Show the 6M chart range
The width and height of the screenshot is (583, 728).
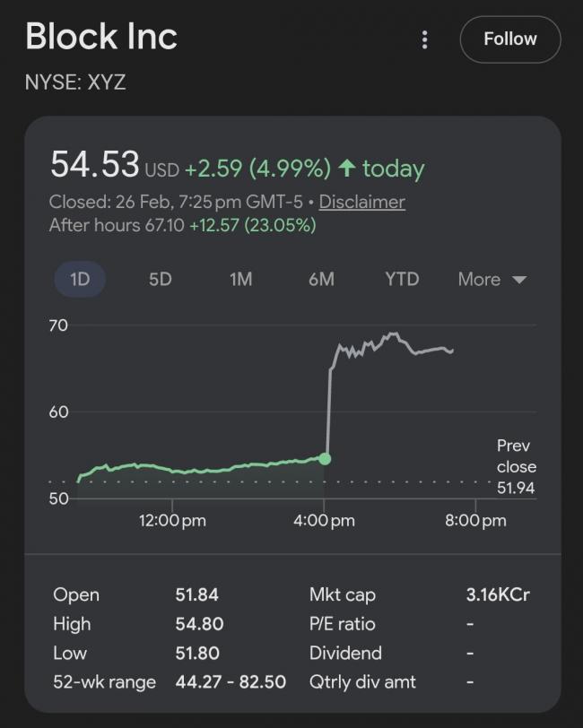[x=321, y=279]
